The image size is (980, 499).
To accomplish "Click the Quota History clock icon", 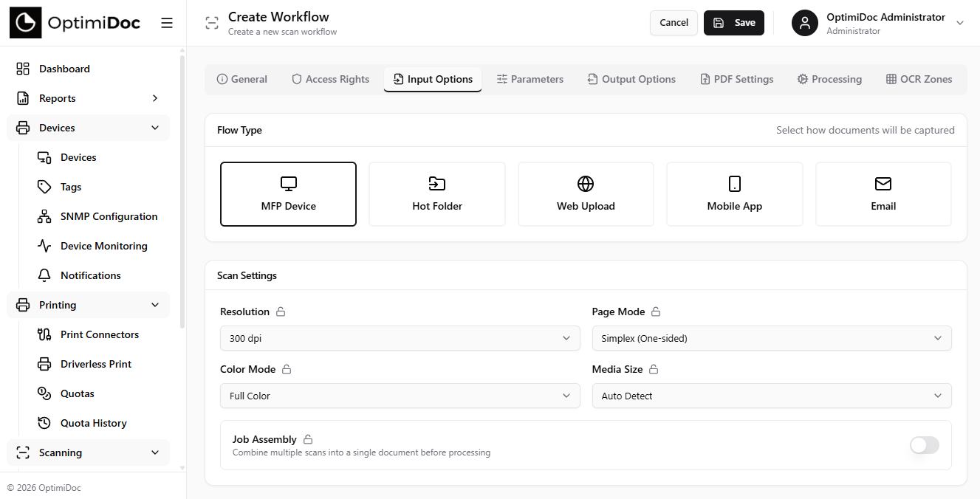I will tap(44, 423).
